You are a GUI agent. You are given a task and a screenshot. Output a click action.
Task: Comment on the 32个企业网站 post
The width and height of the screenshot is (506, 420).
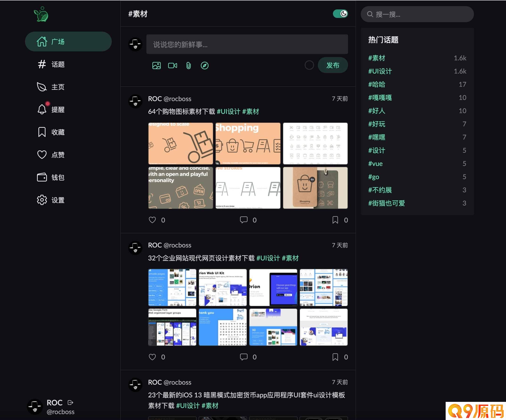point(244,357)
